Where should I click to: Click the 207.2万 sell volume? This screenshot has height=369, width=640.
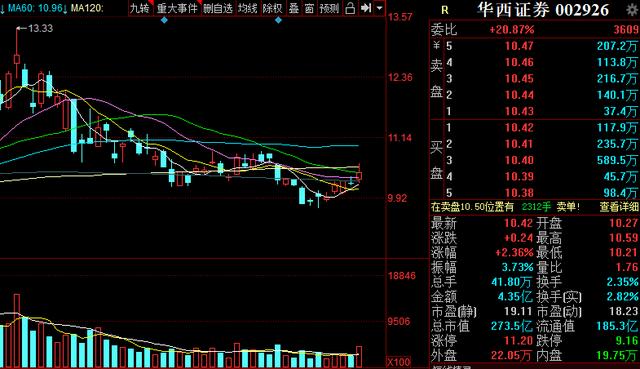(x=617, y=46)
